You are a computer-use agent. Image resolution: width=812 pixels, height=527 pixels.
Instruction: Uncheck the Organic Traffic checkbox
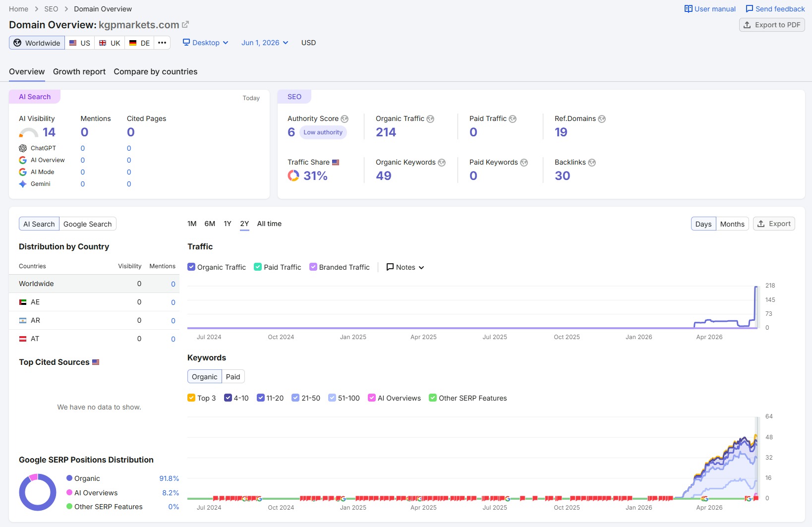191,267
